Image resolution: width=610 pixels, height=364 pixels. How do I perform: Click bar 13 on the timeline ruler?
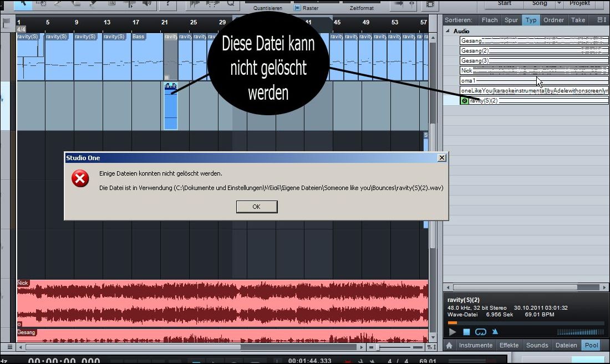[107, 22]
